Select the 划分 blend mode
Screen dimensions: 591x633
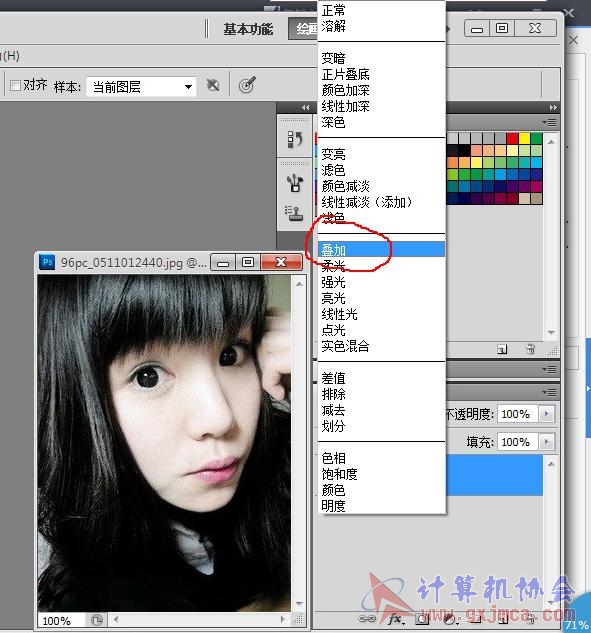381,426
